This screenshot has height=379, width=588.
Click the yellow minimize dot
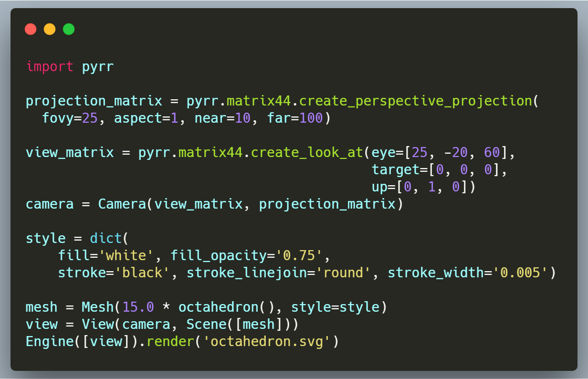[x=50, y=29]
